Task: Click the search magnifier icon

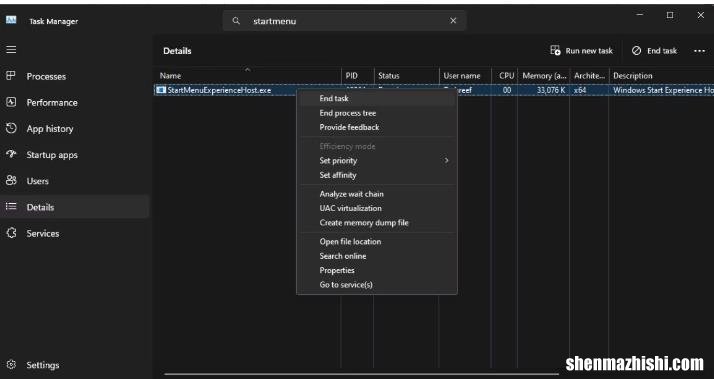Action: click(x=236, y=20)
